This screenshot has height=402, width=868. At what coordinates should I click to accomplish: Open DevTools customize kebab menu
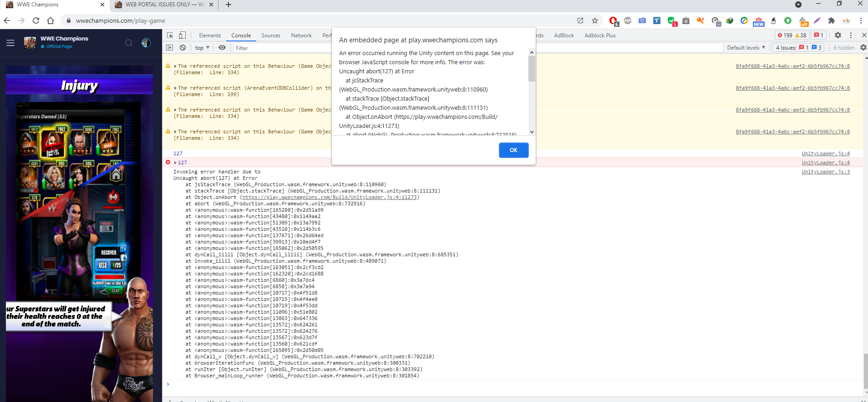851,35
